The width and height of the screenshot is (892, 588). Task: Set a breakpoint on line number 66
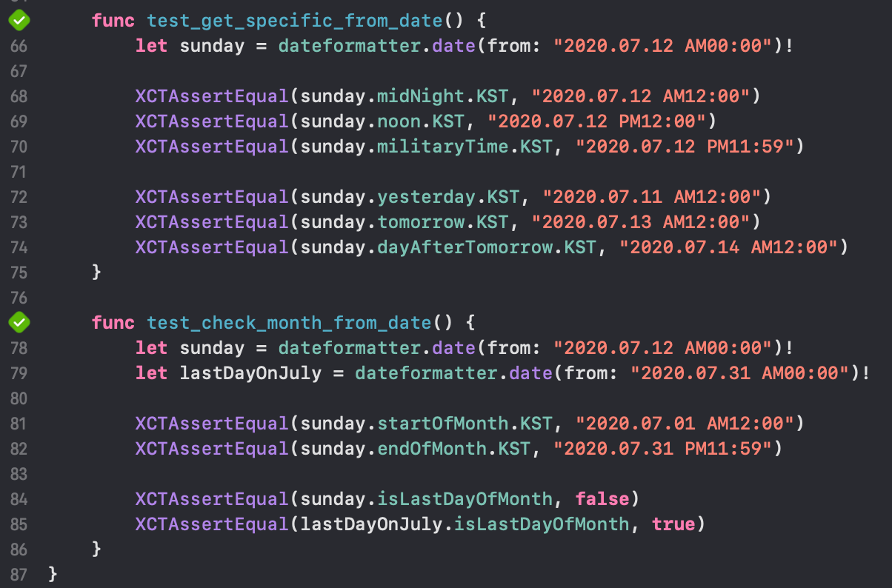[19, 46]
